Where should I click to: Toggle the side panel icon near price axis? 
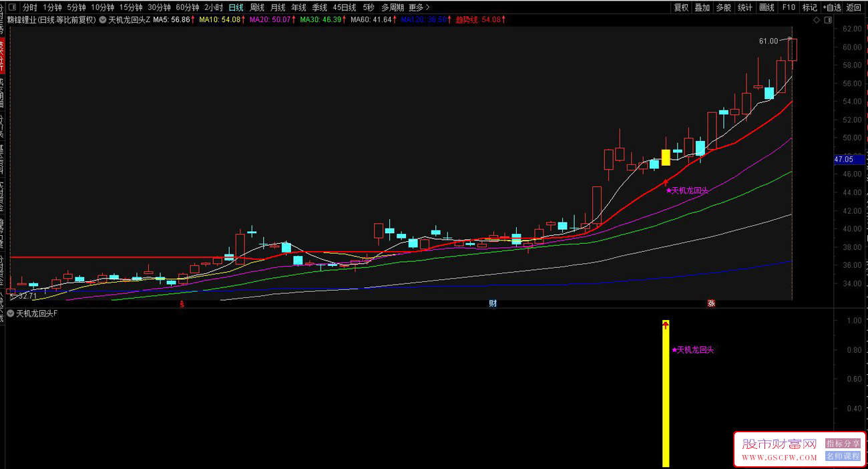829,20
